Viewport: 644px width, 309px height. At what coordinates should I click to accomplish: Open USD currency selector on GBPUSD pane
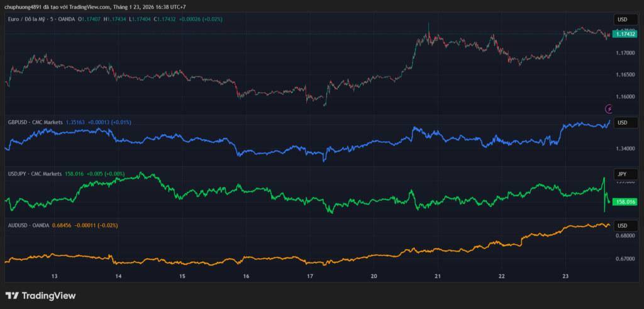(x=622, y=123)
